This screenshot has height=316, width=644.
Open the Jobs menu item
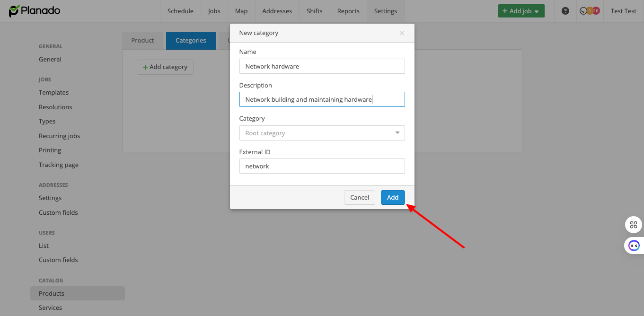(214, 11)
